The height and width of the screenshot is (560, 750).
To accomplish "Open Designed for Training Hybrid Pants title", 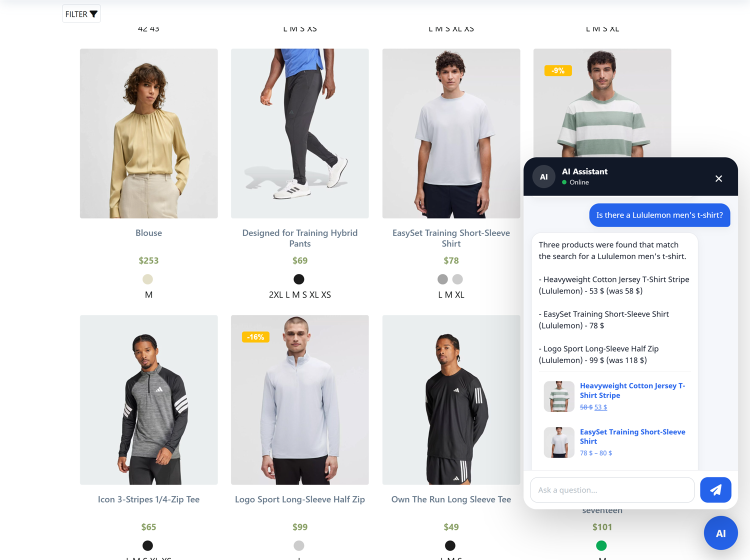I will pos(299,238).
